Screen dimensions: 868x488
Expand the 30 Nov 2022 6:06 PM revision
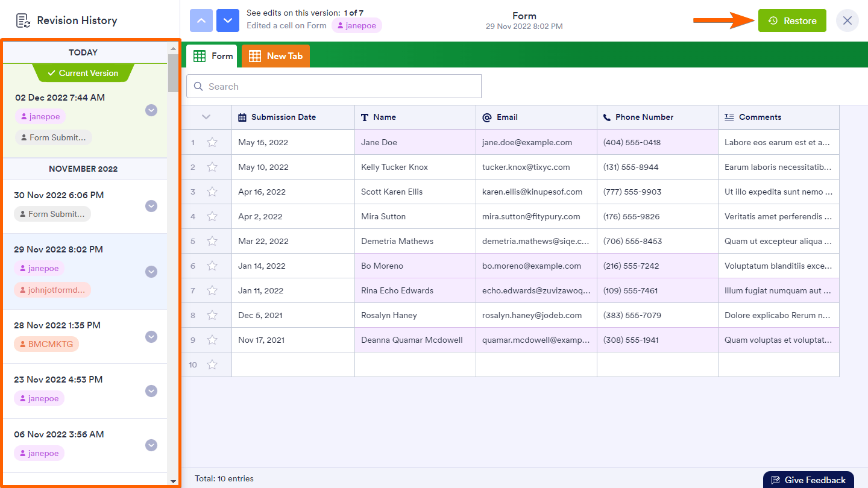(x=151, y=206)
